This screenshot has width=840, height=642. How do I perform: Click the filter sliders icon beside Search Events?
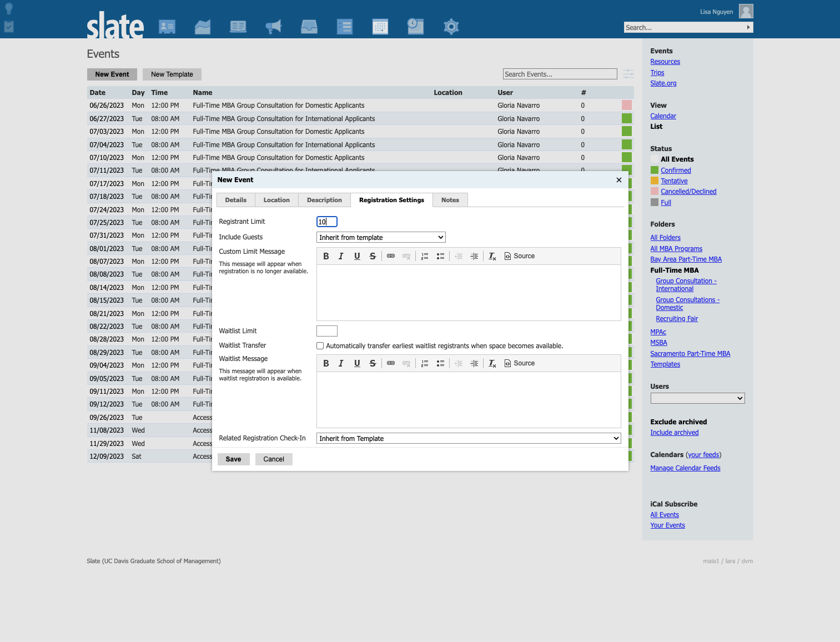tap(628, 74)
